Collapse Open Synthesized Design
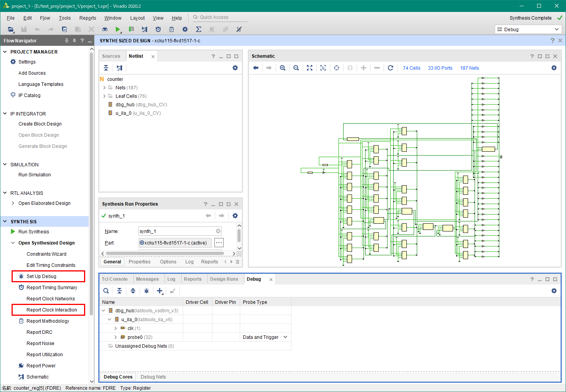 point(13,243)
